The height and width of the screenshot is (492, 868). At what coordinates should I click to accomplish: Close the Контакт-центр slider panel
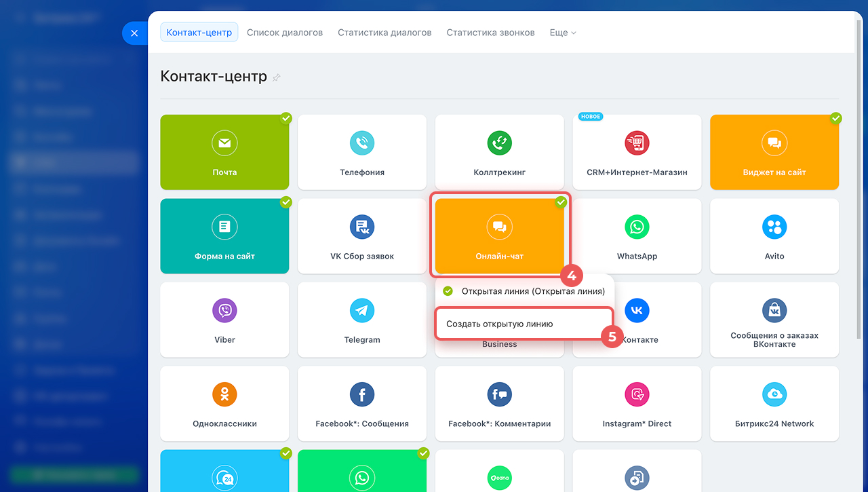pos(134,33)
